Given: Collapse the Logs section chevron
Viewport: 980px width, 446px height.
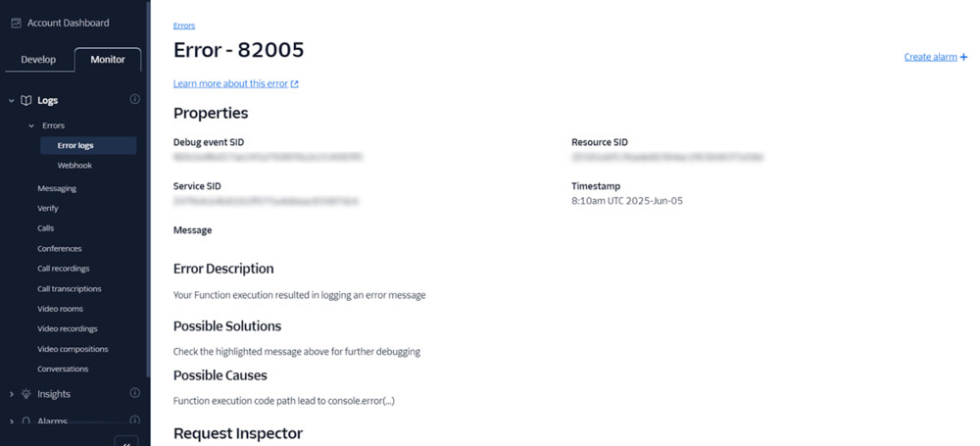Looking at the screenshot, I should [x=12, y=100].
